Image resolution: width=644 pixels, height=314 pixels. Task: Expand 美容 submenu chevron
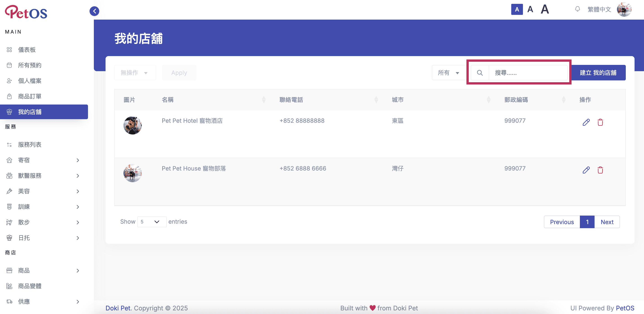pos(78,191)
